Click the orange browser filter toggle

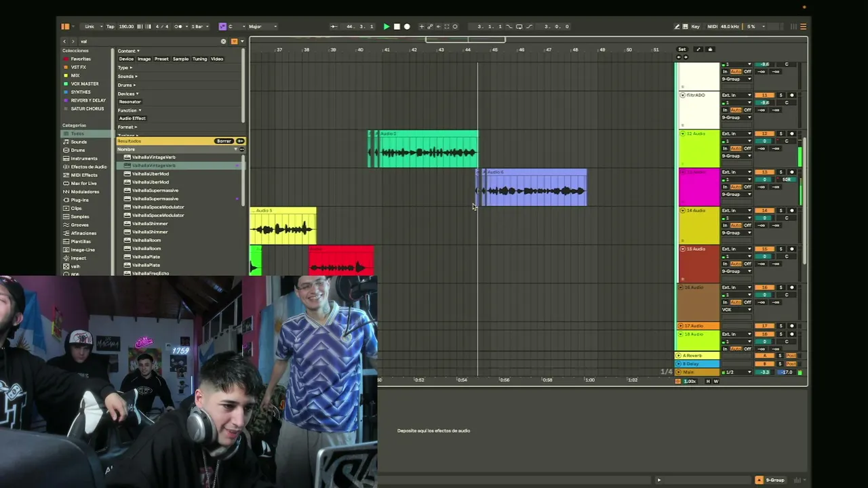pyautogui.click(x=234, y=41)
